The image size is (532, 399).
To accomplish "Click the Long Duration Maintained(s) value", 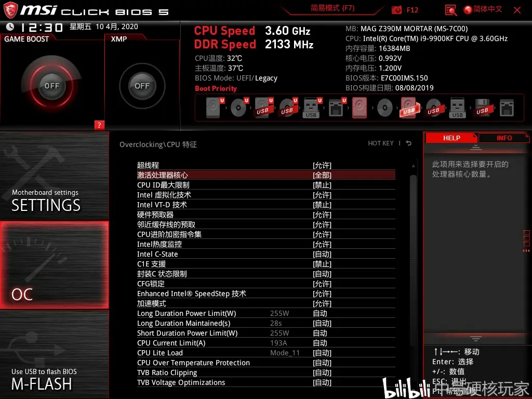I will pyautogui.click(x=322, y=323).
